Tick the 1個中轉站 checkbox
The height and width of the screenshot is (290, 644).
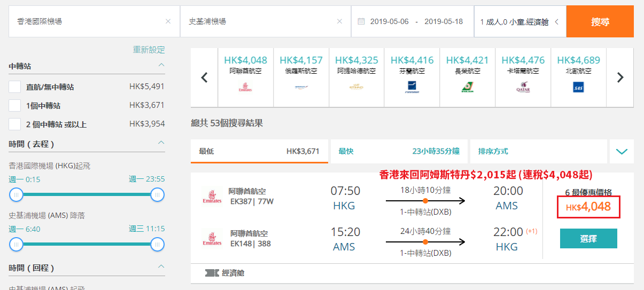point(15,105)
